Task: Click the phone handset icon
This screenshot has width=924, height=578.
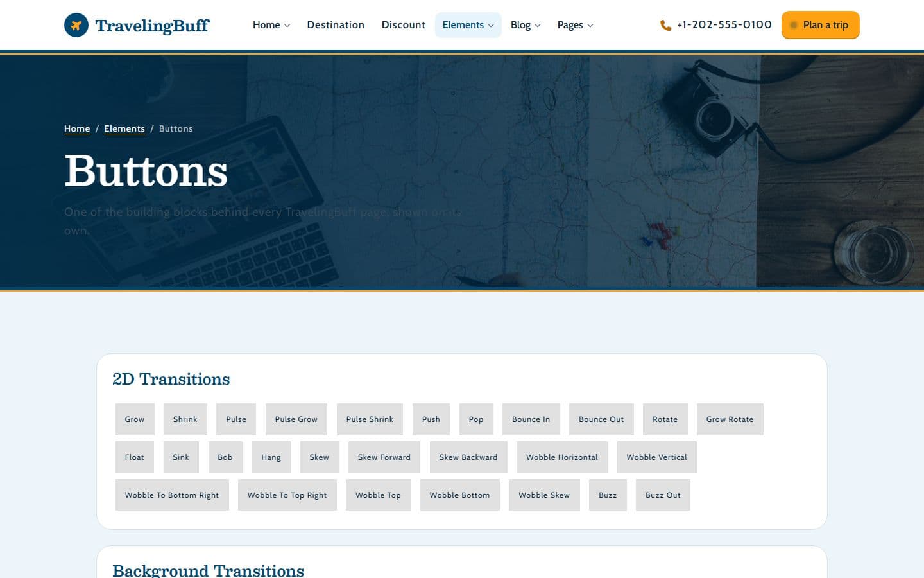Action: pos(665,25)
